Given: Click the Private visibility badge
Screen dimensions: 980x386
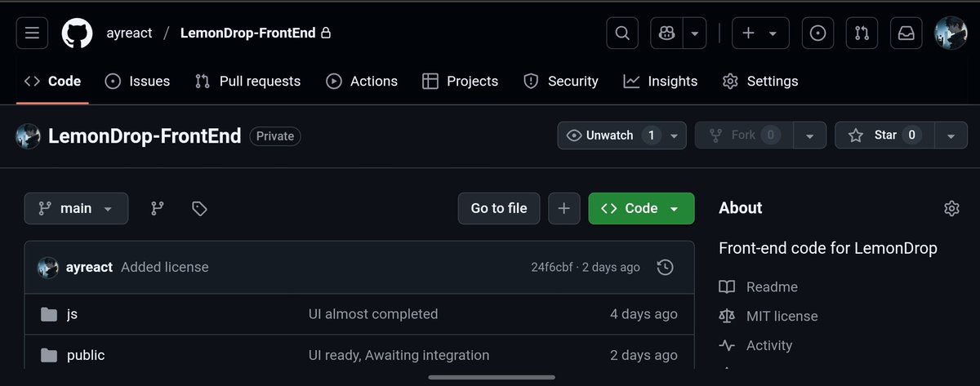Looking at the screenshot, I should (x=275, y=136).
